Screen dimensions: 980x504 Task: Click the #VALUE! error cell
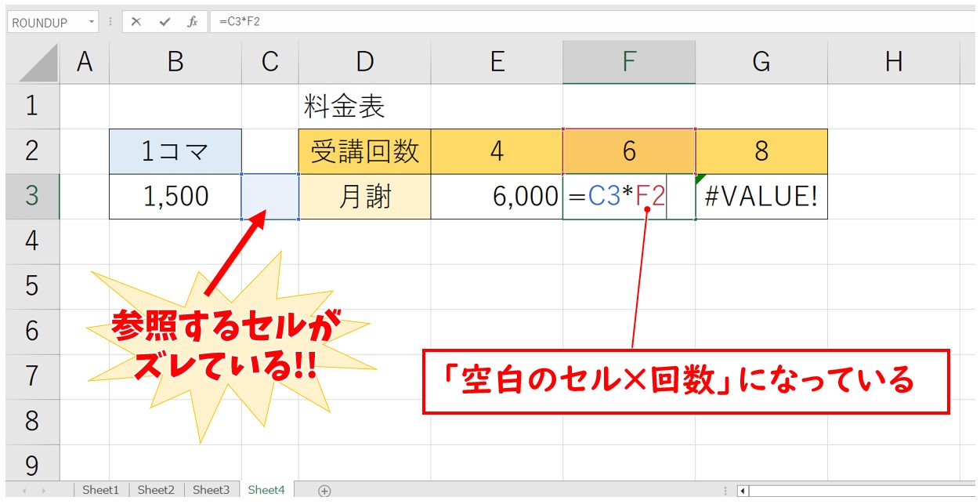(761, 196)
